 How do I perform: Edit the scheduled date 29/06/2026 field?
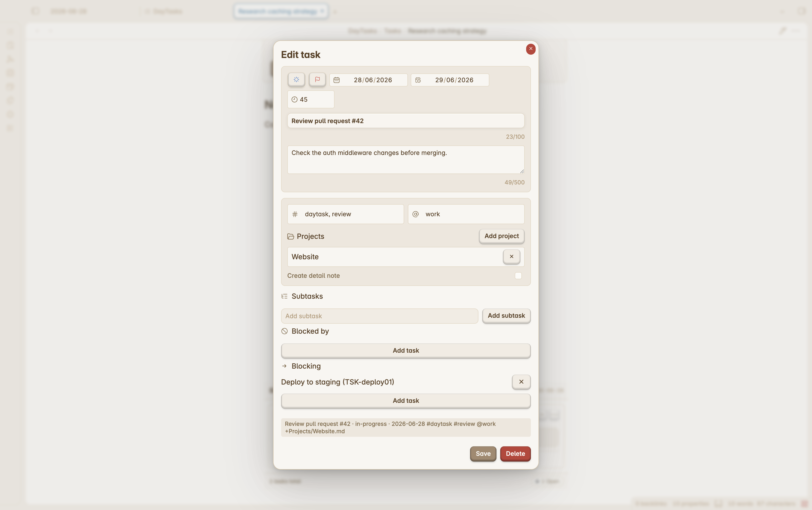tap(450, 80)
